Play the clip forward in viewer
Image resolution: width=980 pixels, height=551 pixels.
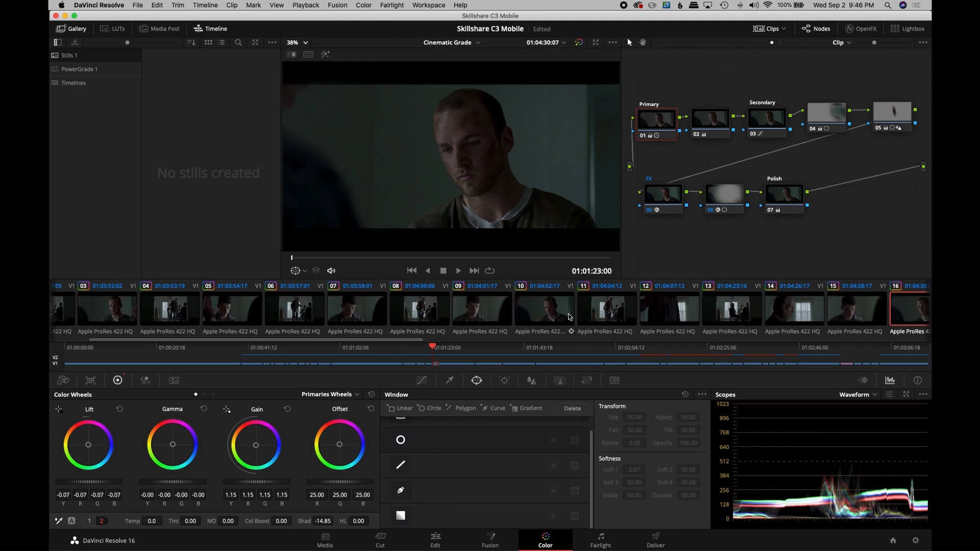[458, 271]
